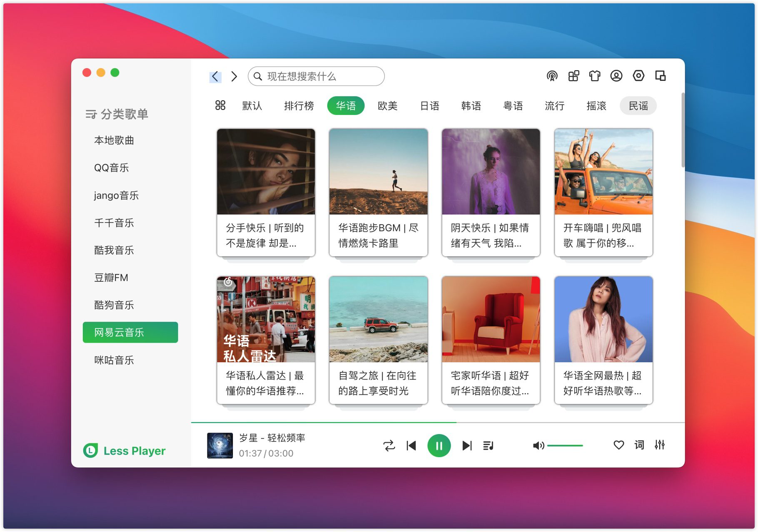Viewport: 758px width, 532px height.
Task: Favorite the current song with heart
Action: [x=619, y=445]
